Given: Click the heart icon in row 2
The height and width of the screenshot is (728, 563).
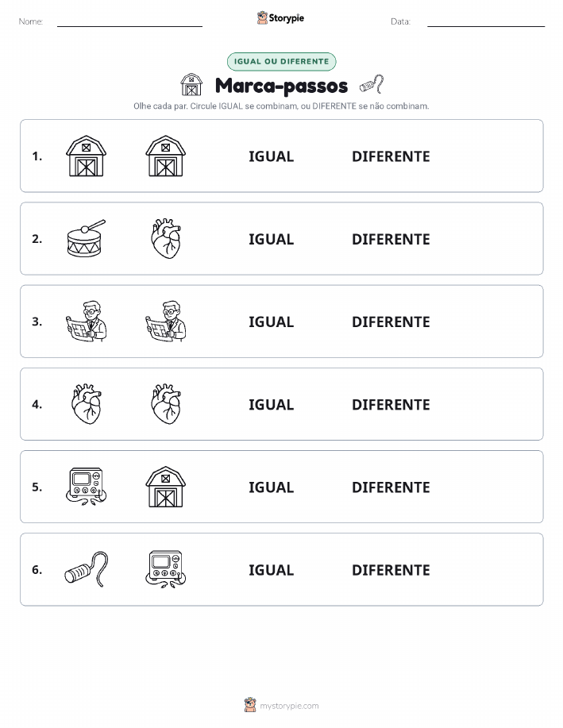Looking at the screenshot, I should tap(166, 239).
